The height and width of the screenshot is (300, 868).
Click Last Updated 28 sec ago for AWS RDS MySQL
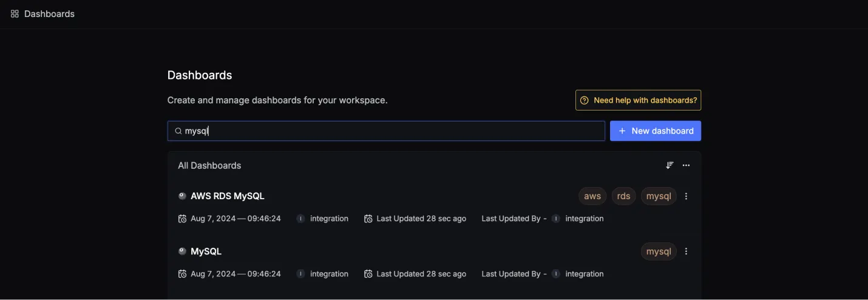[421, 219]
